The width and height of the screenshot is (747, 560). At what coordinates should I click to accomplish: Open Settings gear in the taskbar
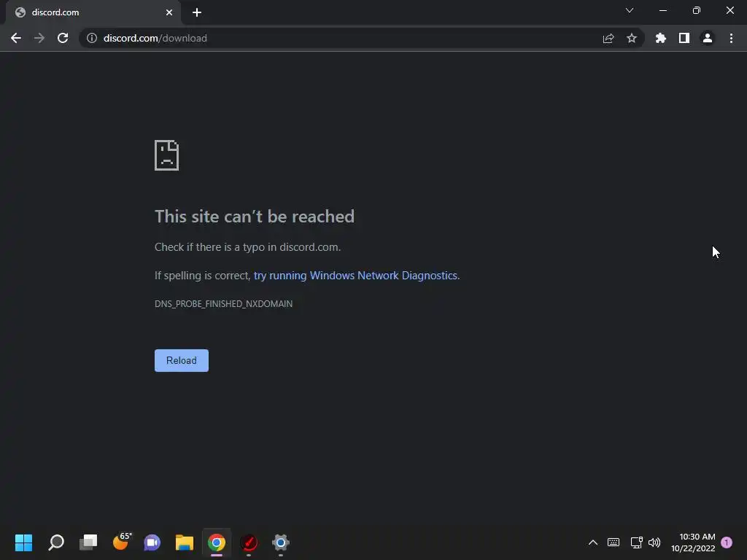click(281, 542)
